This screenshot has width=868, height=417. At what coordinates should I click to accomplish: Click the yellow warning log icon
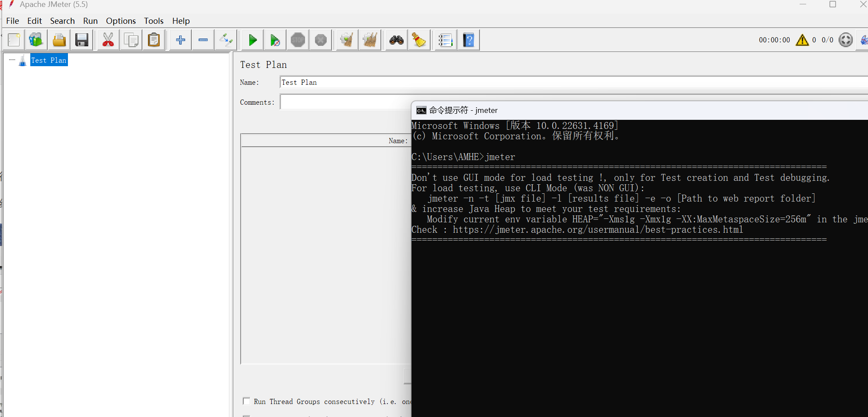tap(802, 40)
